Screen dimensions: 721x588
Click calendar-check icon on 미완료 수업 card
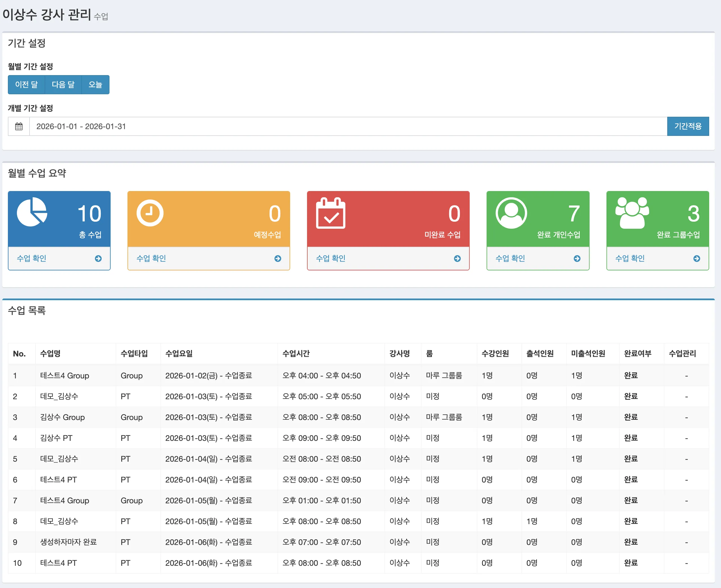[330, 213]
